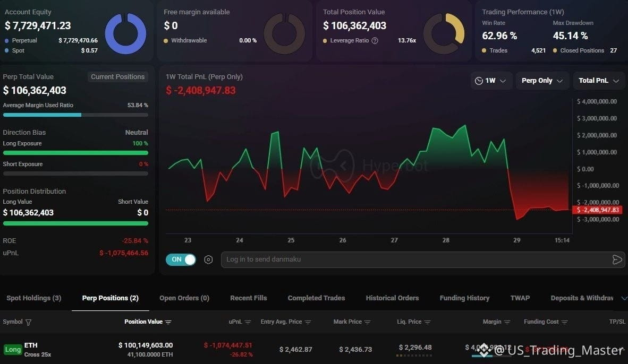Click the uPnL column sort icon
This screenshot has width=628, height=364.
coord(248,322)
